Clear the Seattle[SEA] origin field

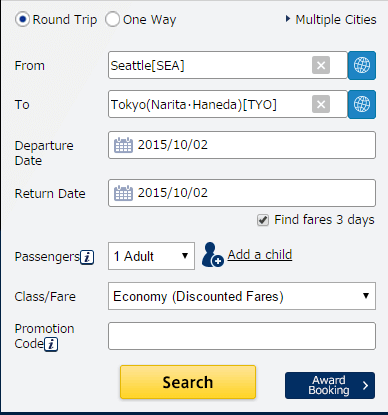coord(321,65)
